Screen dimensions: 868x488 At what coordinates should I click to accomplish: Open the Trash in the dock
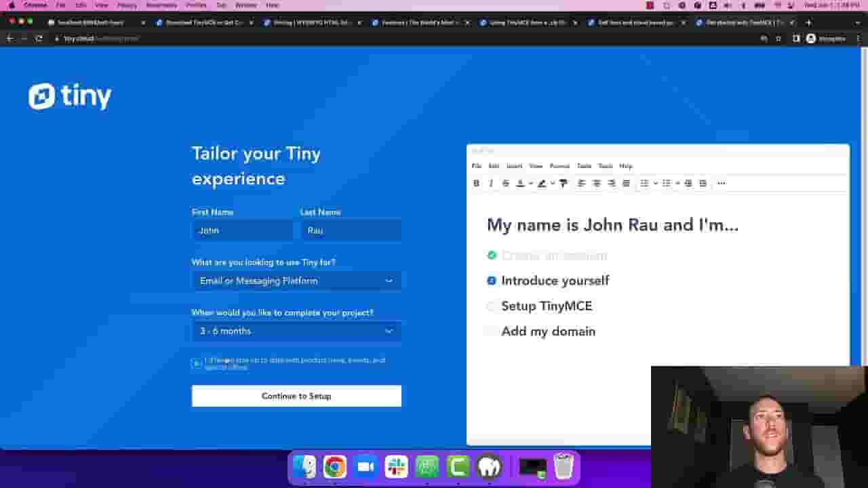[564, 466]
